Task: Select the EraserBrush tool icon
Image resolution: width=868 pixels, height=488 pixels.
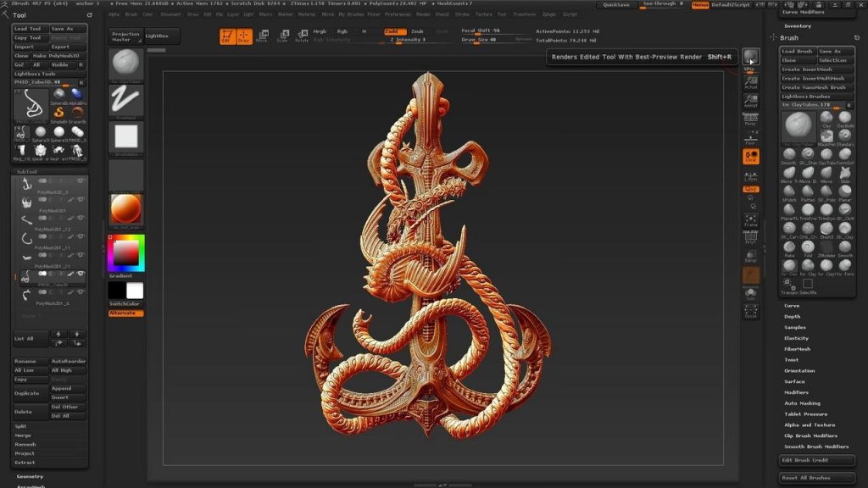Action: pyautogui.click(x=77, y=114)
